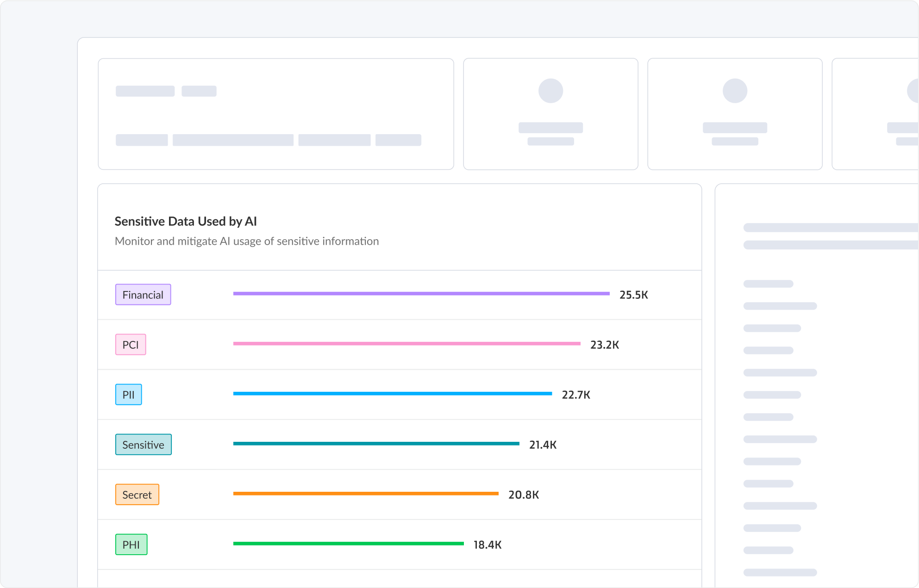Click the PII blue bar in the chart
The image size is (919, 588).
(393, 393)
